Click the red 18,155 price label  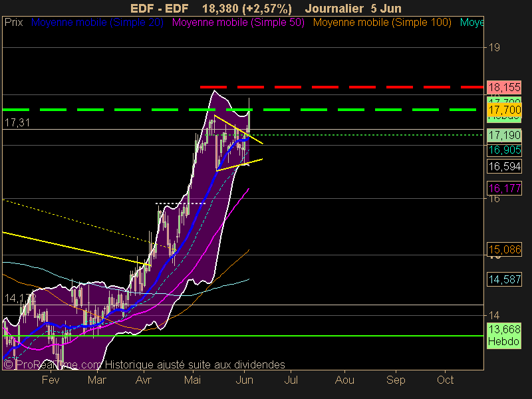(x=504, y=88)
